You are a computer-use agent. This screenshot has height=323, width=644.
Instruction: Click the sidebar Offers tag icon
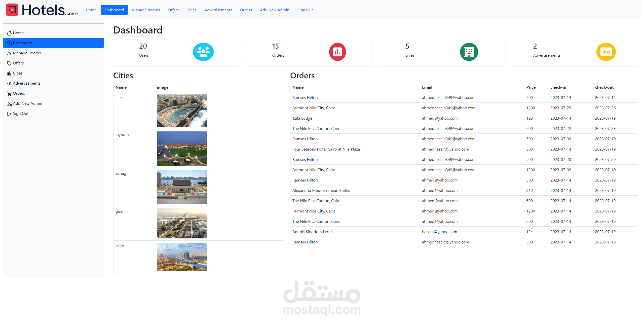tap(9, 63)
